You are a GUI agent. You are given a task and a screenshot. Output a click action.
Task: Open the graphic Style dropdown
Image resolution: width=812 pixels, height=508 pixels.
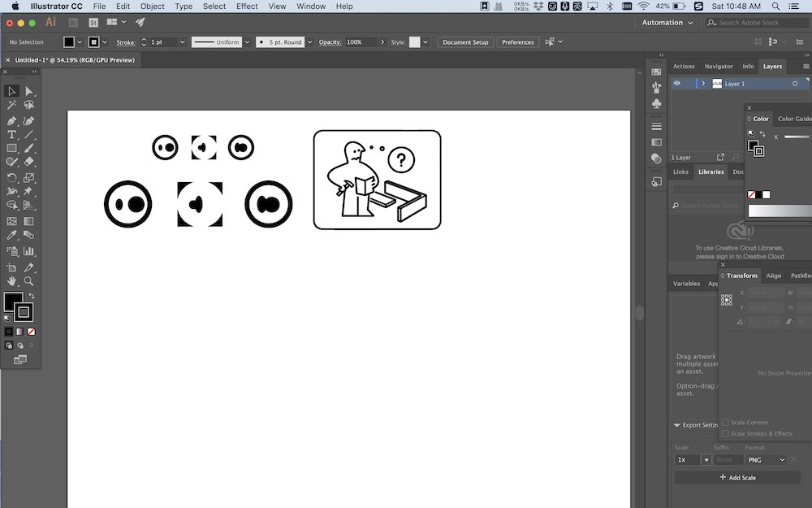click(425, 42)
